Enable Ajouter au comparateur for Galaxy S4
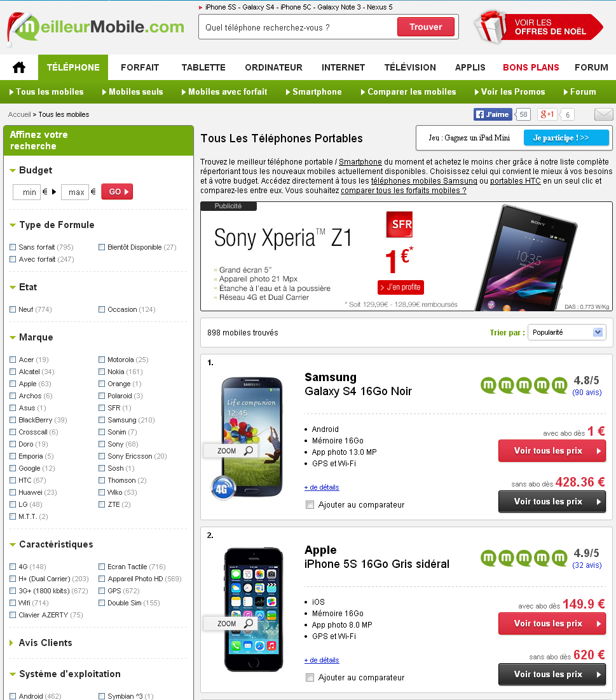Image resolution: width=616 pixels, height=700 pixels. click(x=310, y=504)
